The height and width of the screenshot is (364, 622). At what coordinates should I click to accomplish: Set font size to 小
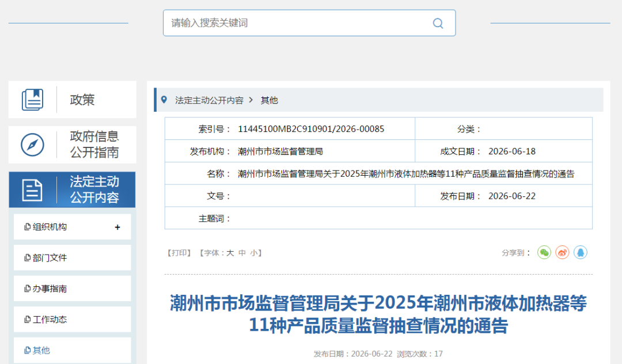click(x=255, y=253)
